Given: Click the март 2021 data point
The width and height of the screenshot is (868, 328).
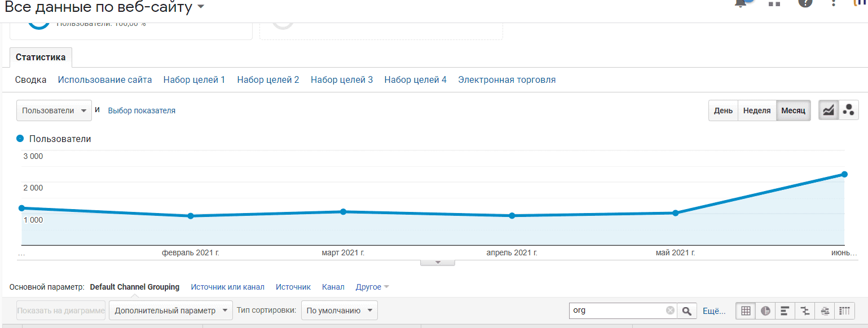Looking at the screenshot, I should [x=343, y=211].
